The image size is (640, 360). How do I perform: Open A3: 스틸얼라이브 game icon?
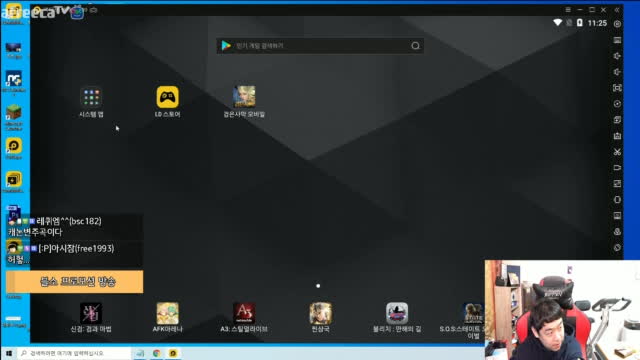244,313
